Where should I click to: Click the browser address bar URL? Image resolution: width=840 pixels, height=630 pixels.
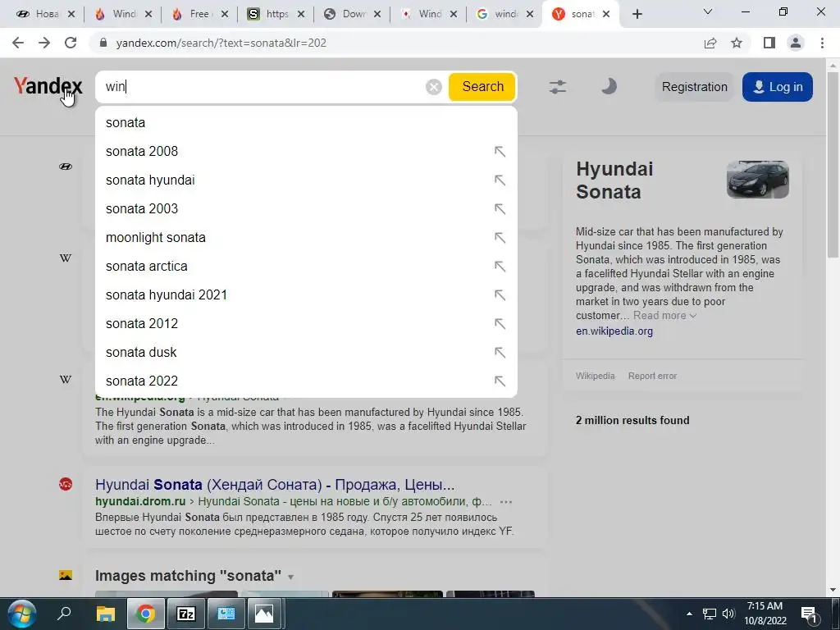point(221,43)
